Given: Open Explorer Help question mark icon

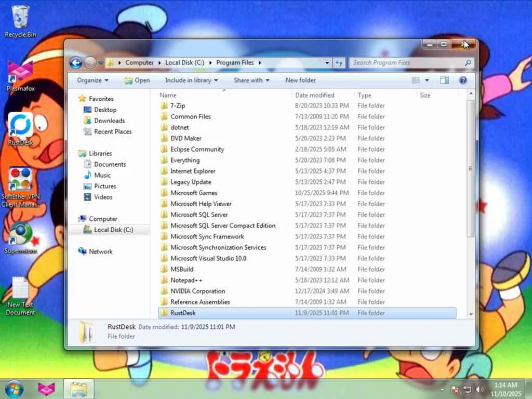Looking at the screenshot, I should point(463,80).
